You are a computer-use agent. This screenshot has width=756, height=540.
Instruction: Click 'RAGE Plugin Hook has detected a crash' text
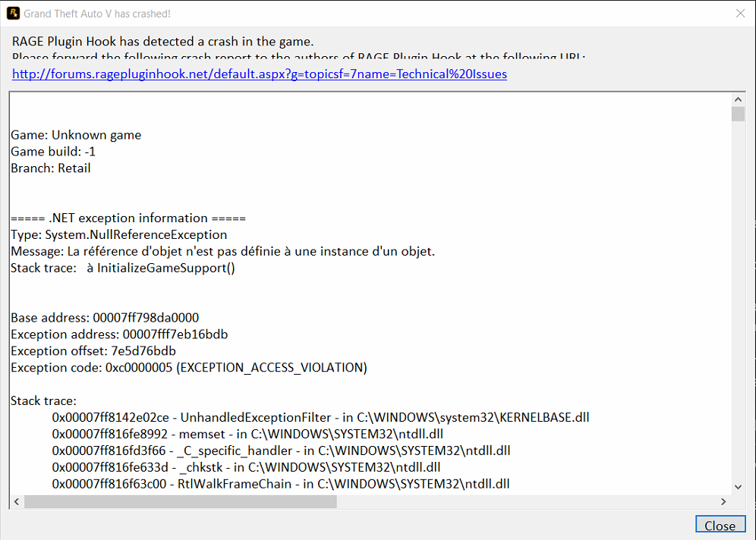[163, 42]
